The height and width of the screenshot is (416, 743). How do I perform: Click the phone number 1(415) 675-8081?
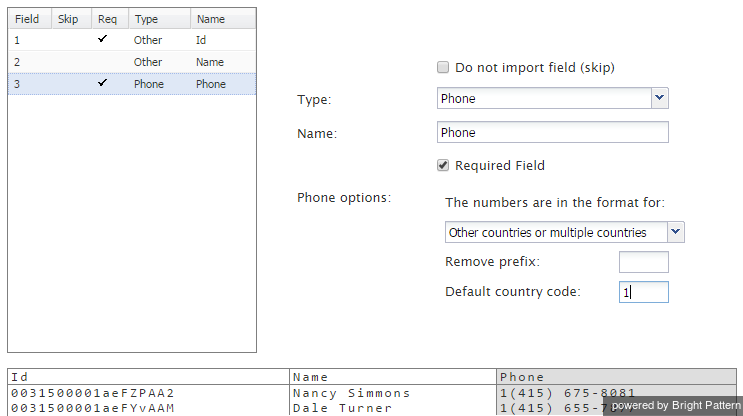(x=567, y=393)
